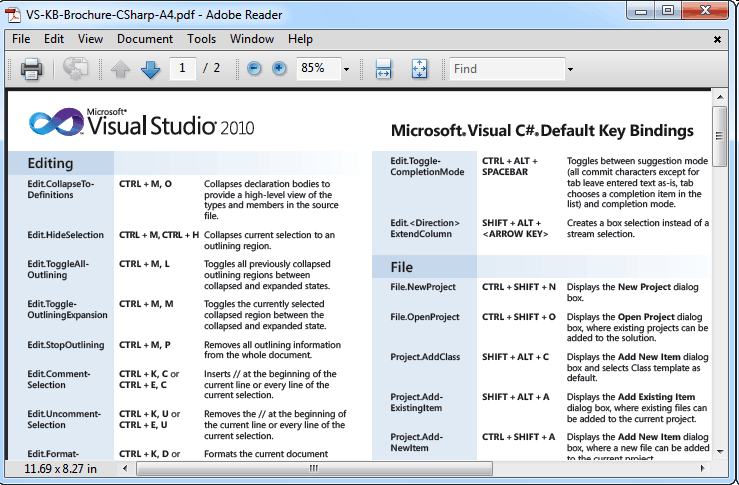Click Edit.<Direction>ExtendColumn command text
Viewport: 739px width, 485px height.
[x=425, y=229]
